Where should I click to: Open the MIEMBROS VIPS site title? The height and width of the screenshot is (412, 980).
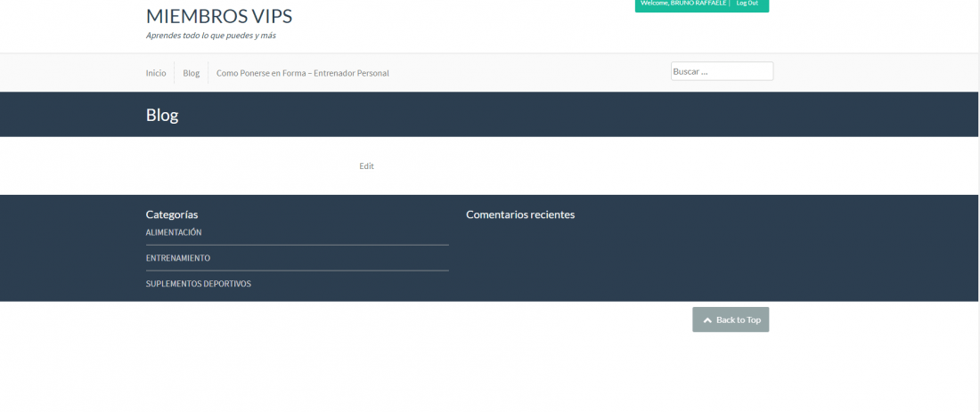[219, 16]
